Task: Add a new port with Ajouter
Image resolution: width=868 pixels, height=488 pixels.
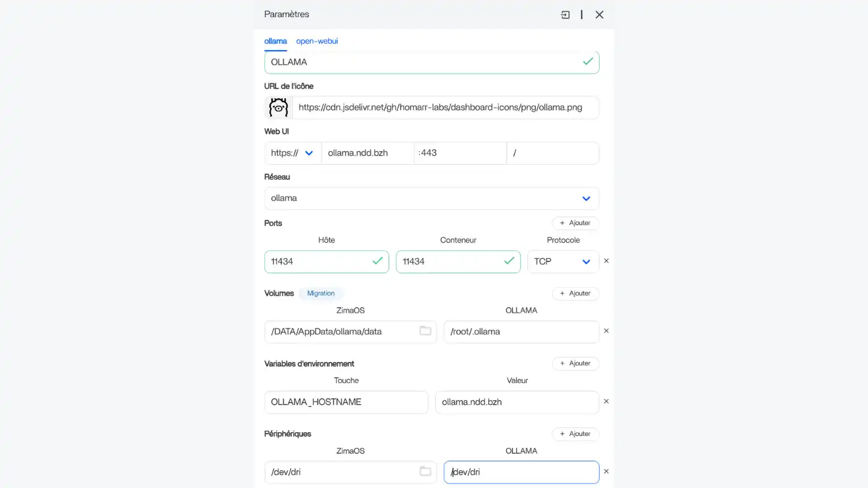Action: pyautogui.click(x=576, y=223)
